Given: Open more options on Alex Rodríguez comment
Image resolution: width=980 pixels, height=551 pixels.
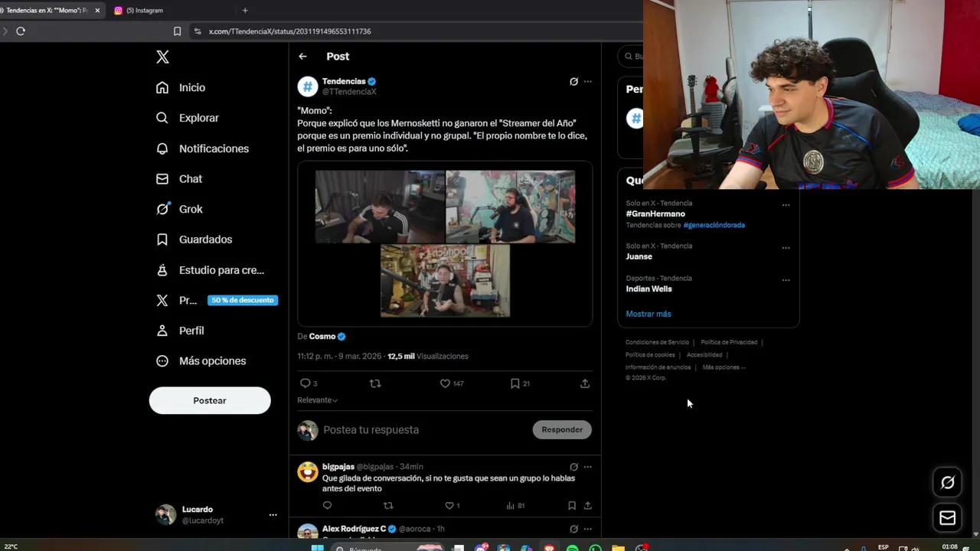Looking at the screenshot, I should 588,529.
